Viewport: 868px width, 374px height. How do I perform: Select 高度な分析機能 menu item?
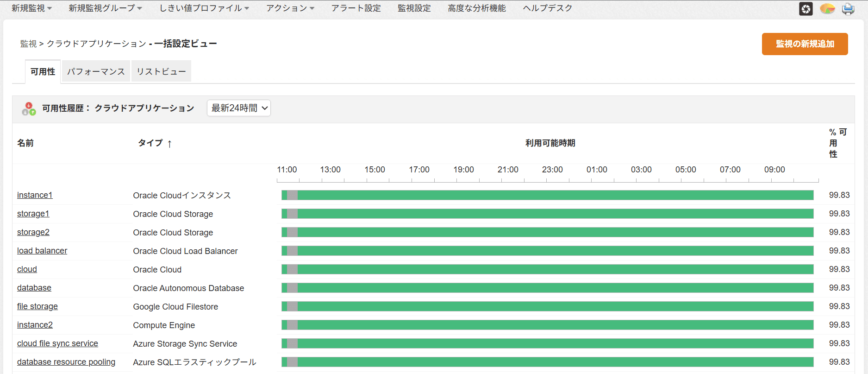coord(477,8)
